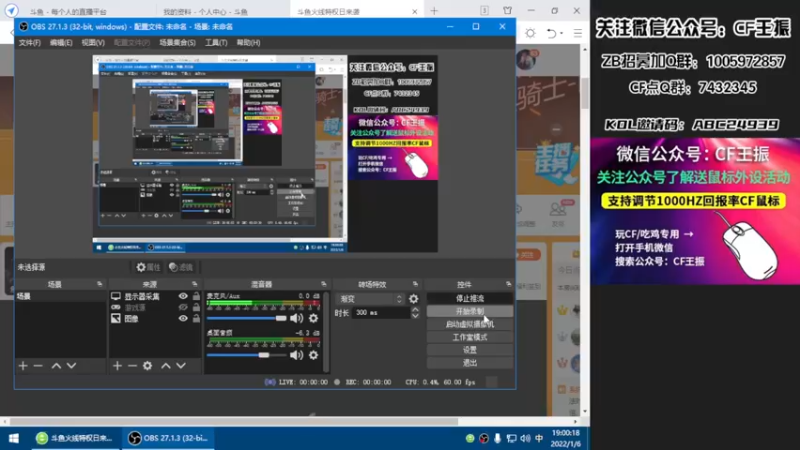Open the 渐变 transition dropdown
The image size is (800, 450).
tap(370, 299)
